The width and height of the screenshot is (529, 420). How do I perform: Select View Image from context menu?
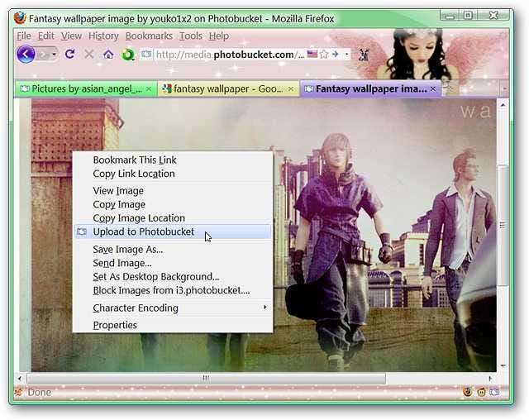172,191
